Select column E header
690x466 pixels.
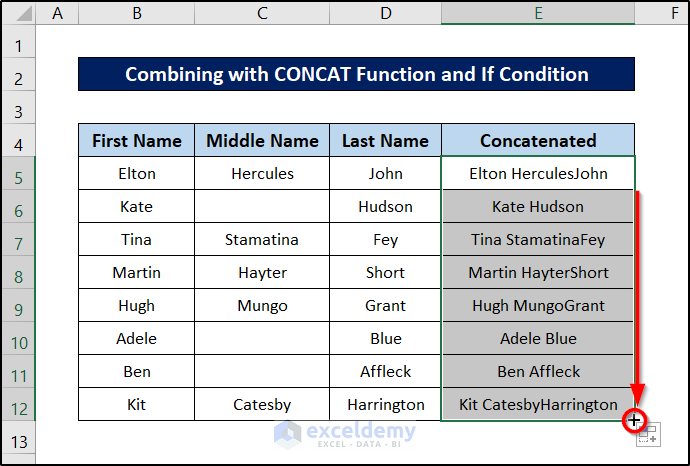(x=538, y=13)
